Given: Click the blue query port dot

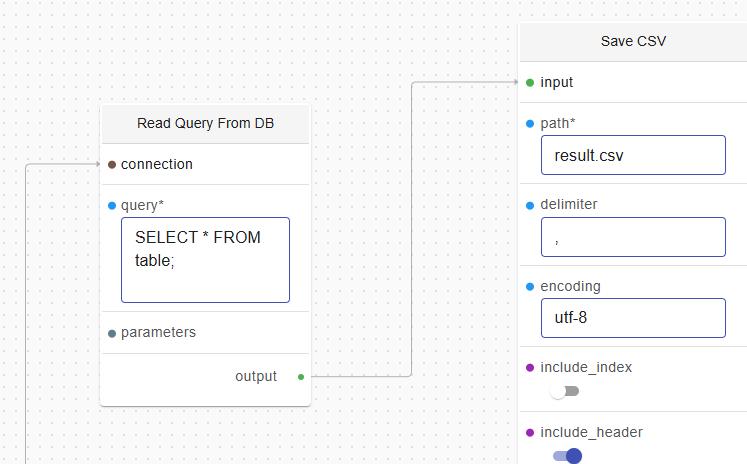Looking at the screenshot, I should [112, 206].
